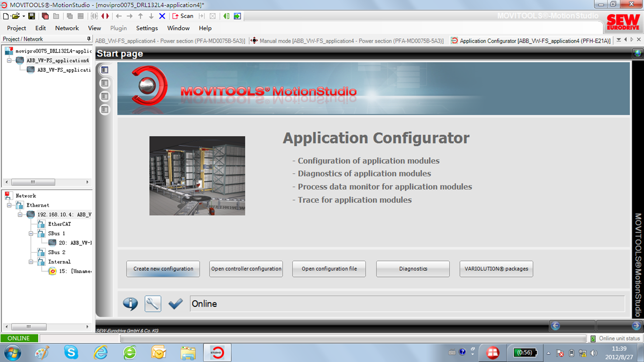Click the blue info bubble icon
Screen dimensions: 644x362
(x=130, y=304)
